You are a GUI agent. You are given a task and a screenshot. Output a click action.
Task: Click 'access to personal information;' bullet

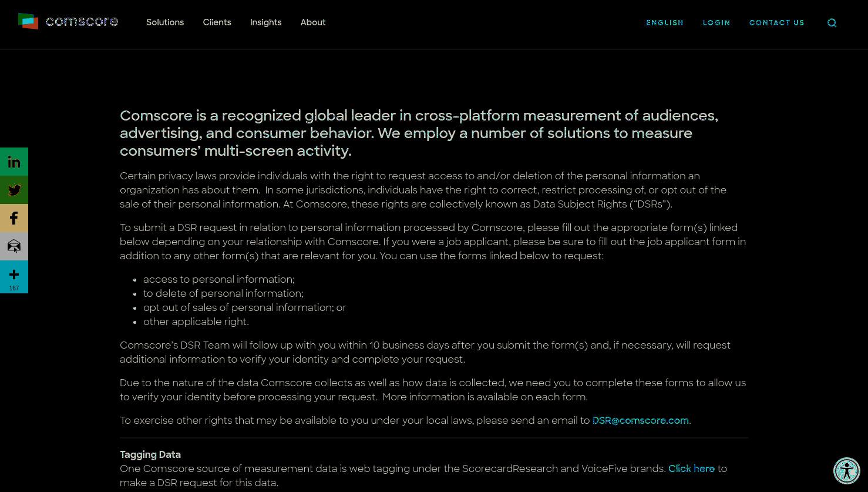(x=219, y=279)
